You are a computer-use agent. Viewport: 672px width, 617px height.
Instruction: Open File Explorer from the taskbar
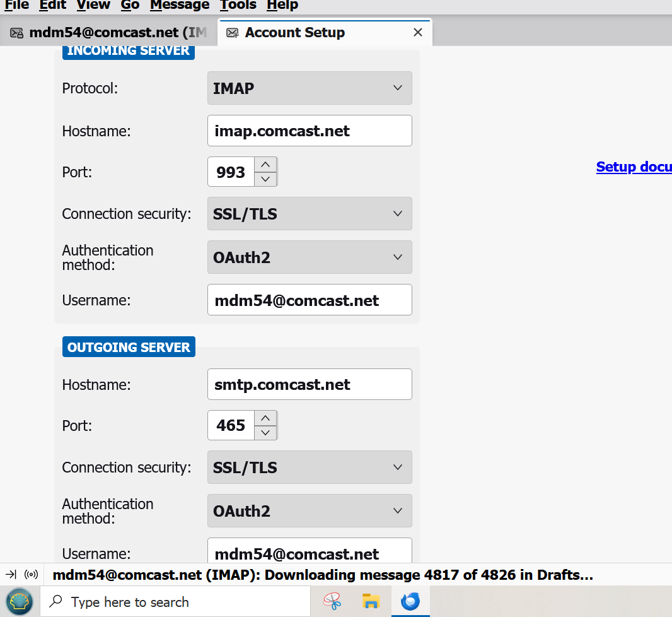tap(371, 602)
